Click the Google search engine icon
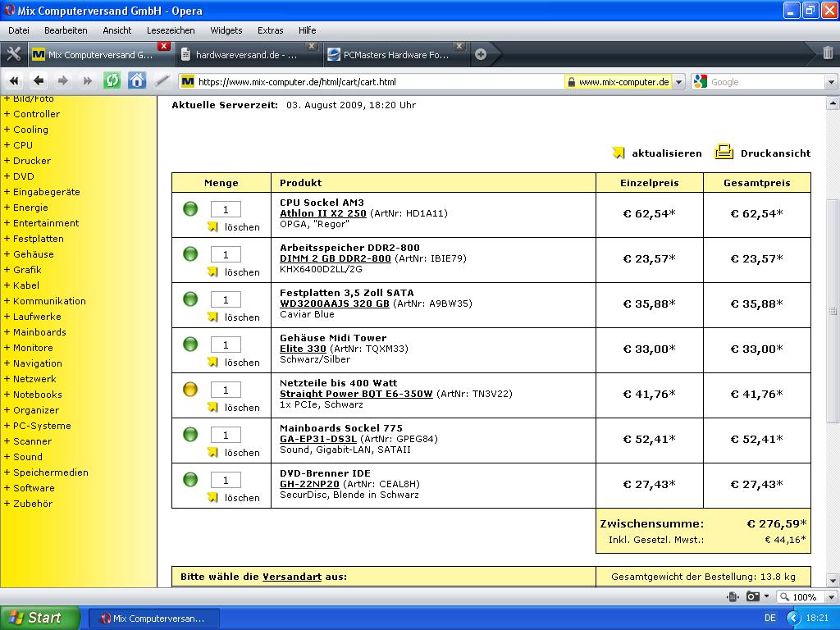Viewport: 840px width, 630px height. pyautogui.click(x=700, y=81)
